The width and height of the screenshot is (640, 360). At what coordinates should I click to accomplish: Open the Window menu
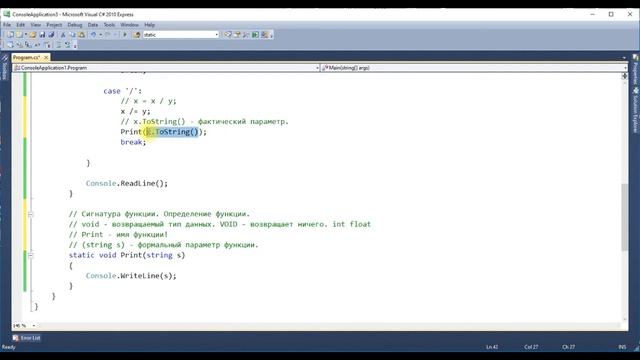(129, 25)
